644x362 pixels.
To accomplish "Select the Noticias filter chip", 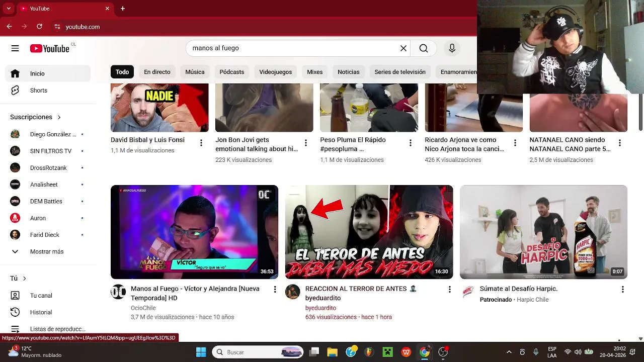I will (349, 72).
